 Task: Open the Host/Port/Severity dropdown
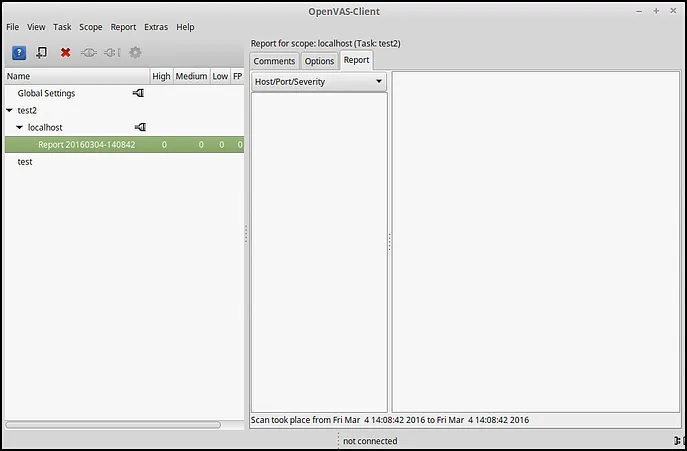coord(319,82)
